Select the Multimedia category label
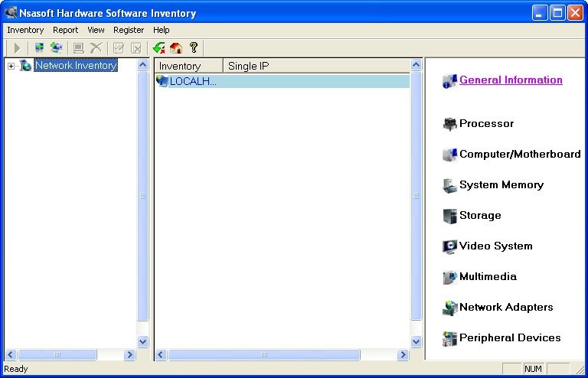The width and height of the screenshot is (588, 378). coord(488,276)
